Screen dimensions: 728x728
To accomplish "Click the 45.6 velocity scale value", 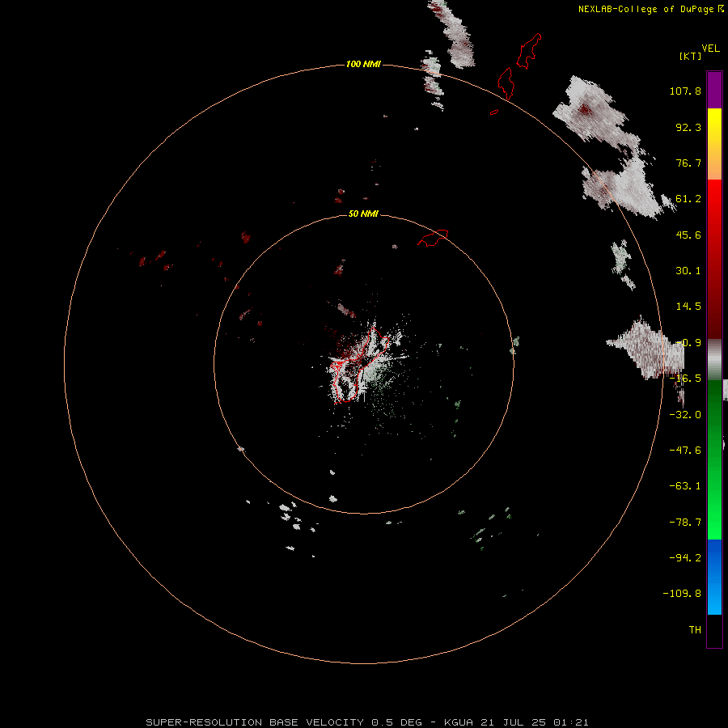I will click(x=688, y=235).
